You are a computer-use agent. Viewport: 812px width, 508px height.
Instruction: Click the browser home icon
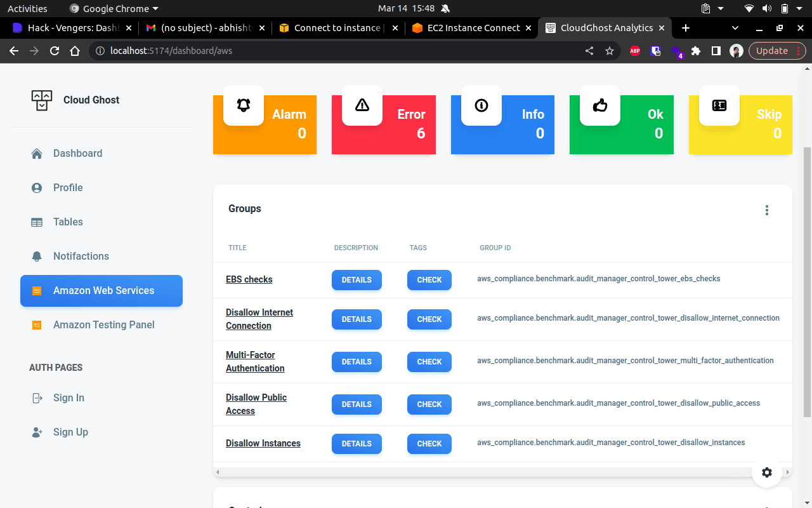[75, 51]
